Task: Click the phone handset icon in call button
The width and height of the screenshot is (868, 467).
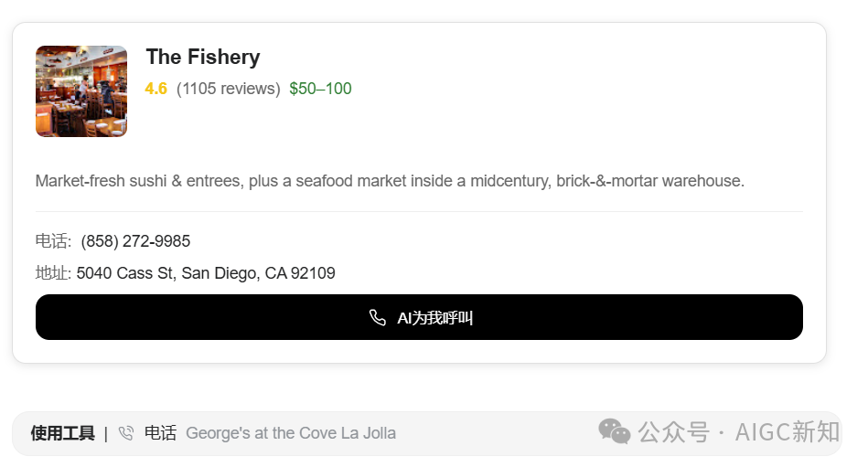Action: [377, 318]
